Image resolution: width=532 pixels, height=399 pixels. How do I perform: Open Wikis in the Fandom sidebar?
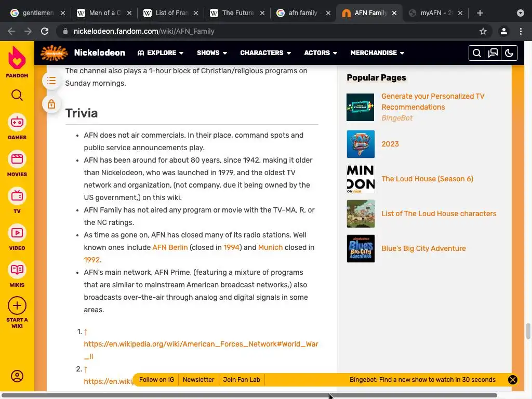pyautogui.click(x=17, y=274)
